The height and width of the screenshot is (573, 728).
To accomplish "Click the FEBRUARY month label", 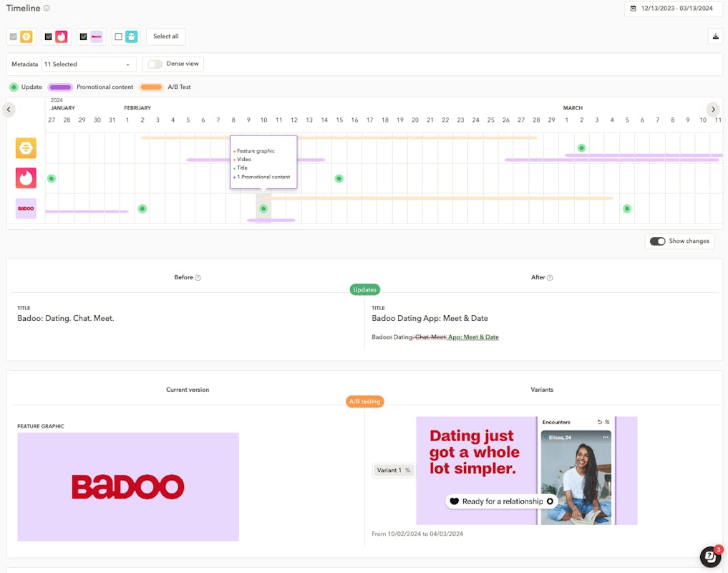I will (x=137, y=108).
